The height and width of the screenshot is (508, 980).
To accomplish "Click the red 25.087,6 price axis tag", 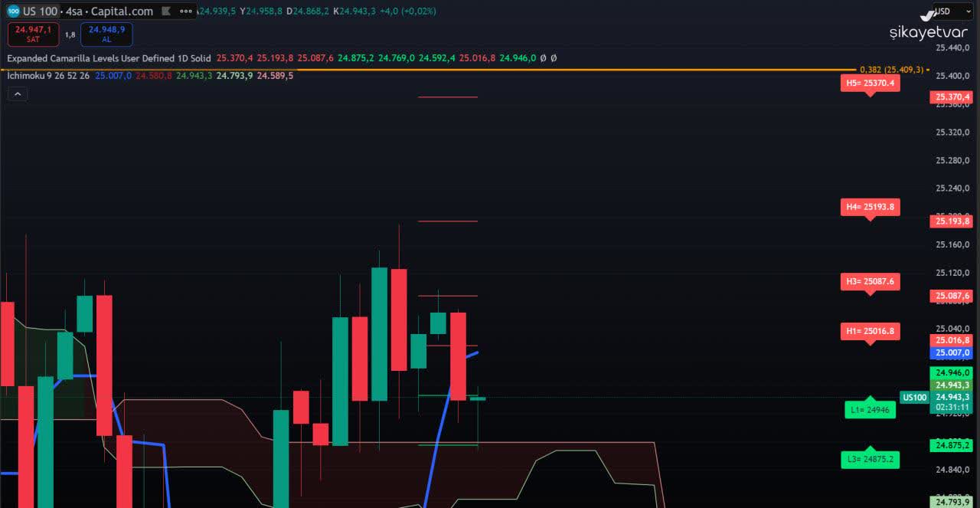I will tap(951, 296).
